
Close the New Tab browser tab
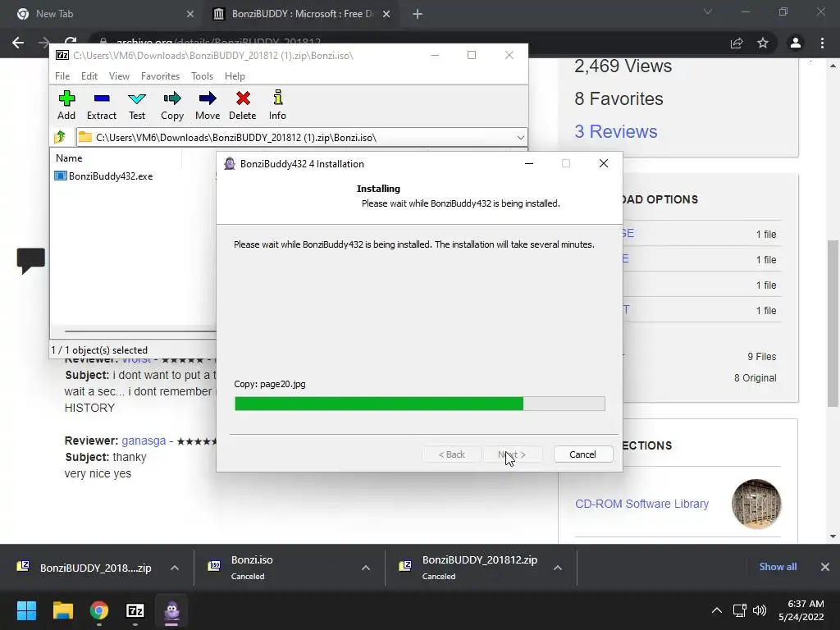[x=190, y=15]
